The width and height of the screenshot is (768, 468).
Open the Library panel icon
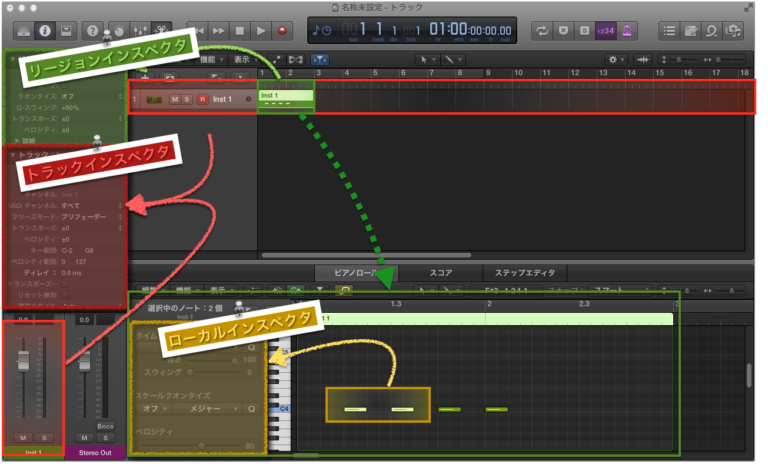24,31
